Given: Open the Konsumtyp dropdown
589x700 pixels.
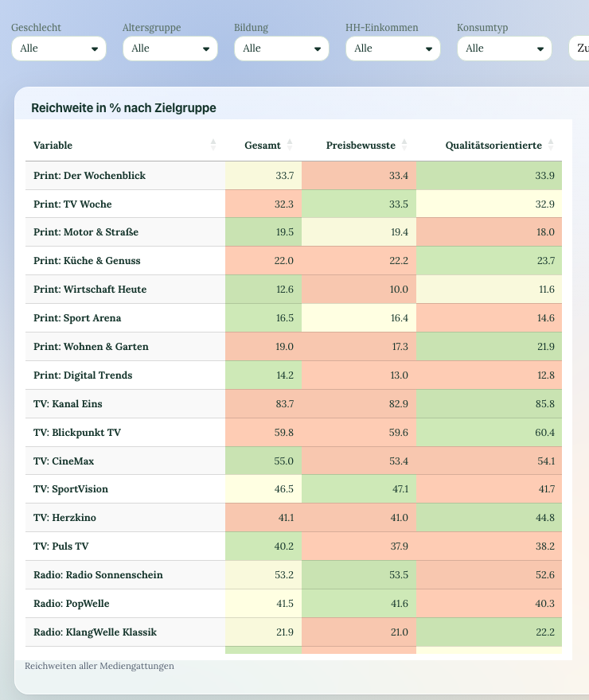Looking at the screenshot, I should [505, 49].
